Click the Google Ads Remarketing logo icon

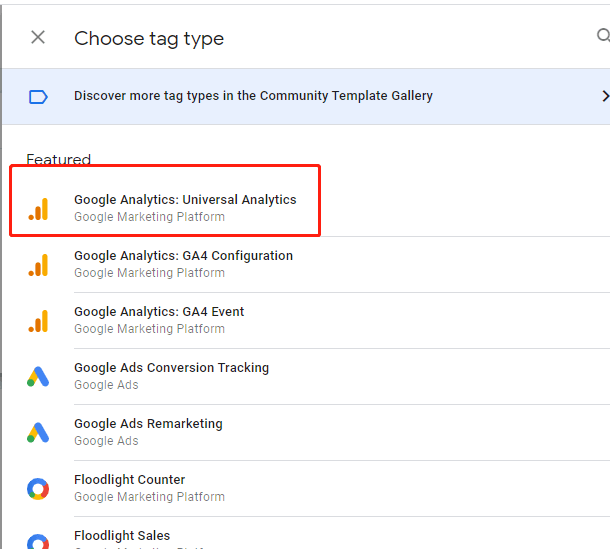38,433
